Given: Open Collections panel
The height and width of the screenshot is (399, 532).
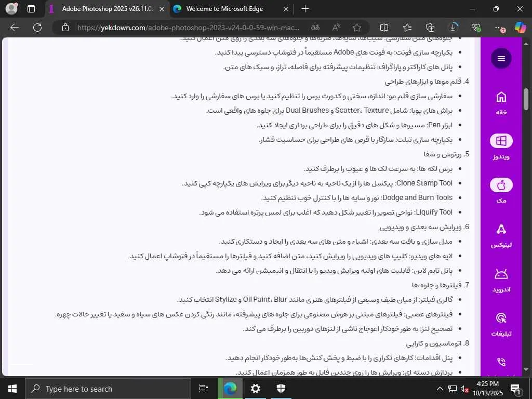Looking at the screenshot, I should pos(430,28).
